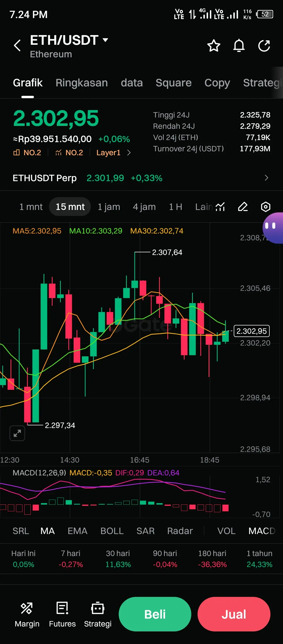Tap the Tinggi 24J value 2.325,78
283x644 pixels.
pyautogui.click(x=255, y=115)
